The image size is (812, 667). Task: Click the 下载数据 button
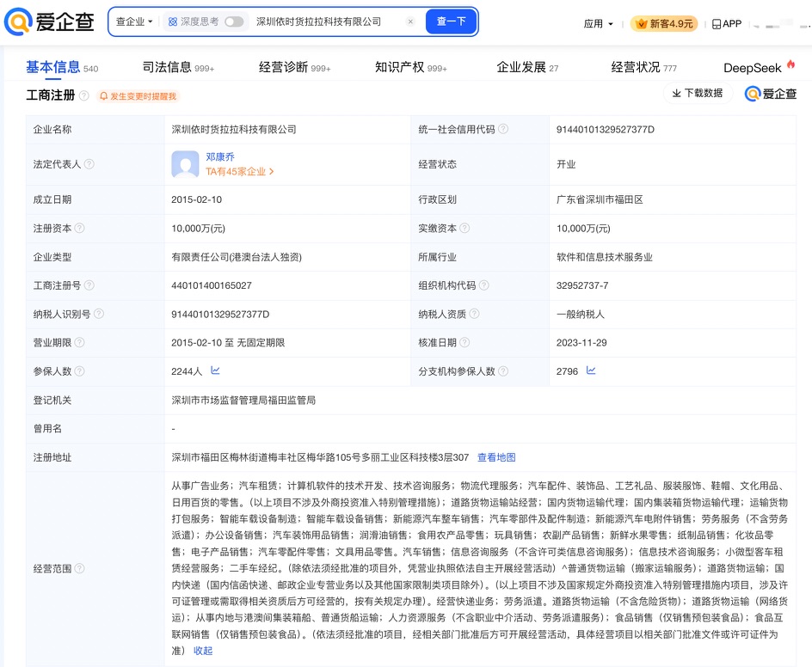(x=698, y=93)
